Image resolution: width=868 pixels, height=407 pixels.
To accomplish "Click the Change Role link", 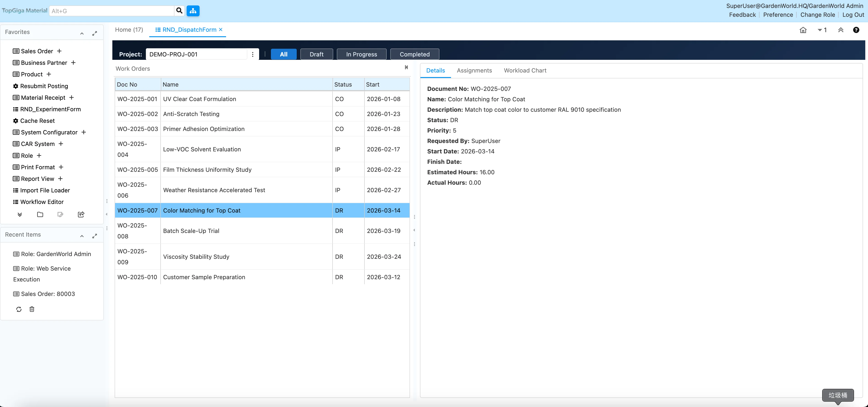I will [x=817, y=15].
